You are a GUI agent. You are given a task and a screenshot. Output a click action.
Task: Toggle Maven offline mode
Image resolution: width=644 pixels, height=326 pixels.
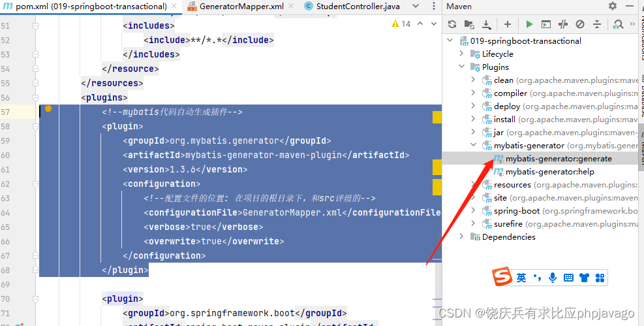[563, 24]
